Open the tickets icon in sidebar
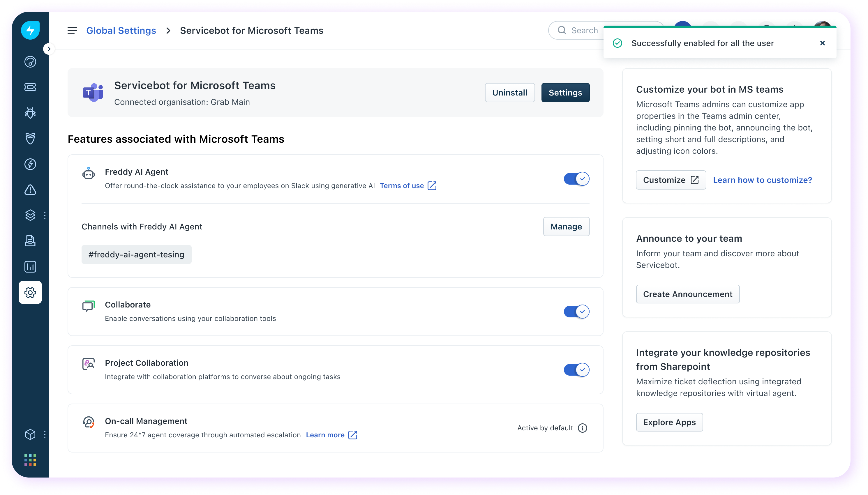Screen dimensions: 868x495 (x=30, y=87)
